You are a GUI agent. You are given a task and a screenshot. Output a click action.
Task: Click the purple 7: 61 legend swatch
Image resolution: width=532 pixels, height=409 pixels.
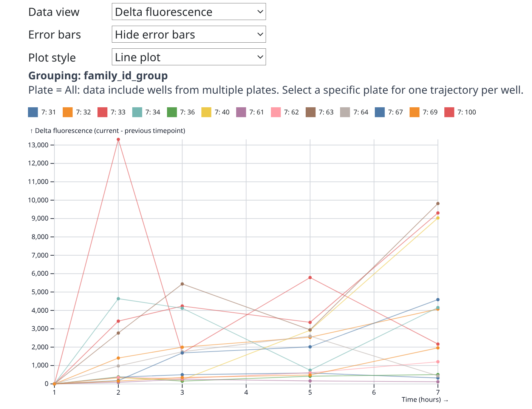pos(241,112)
